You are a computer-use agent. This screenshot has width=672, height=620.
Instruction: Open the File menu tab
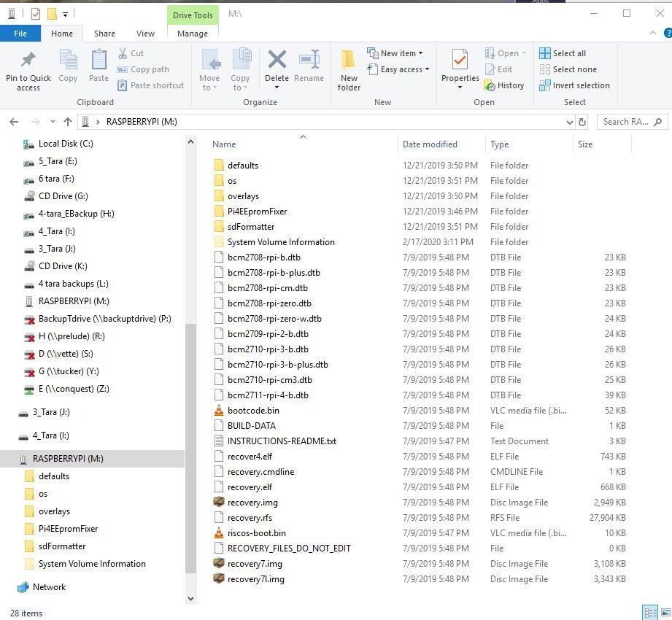pos(20,34)
